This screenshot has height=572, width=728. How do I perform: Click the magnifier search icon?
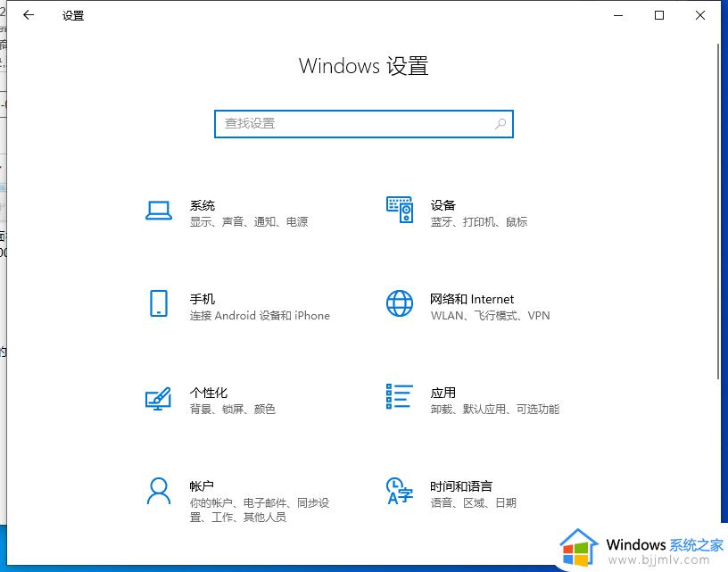(x=500, y=123)
